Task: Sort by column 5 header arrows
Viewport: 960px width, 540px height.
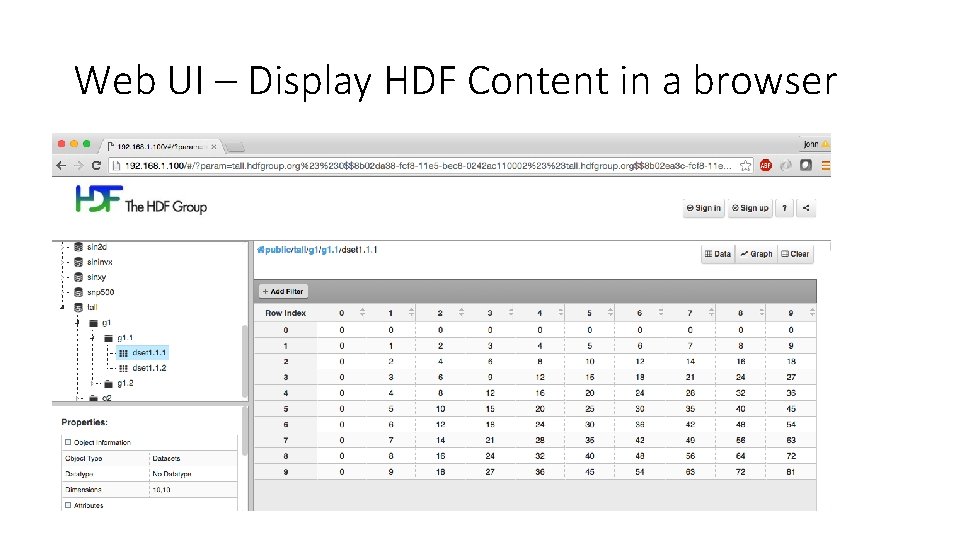Action: [x=610, y=312]
